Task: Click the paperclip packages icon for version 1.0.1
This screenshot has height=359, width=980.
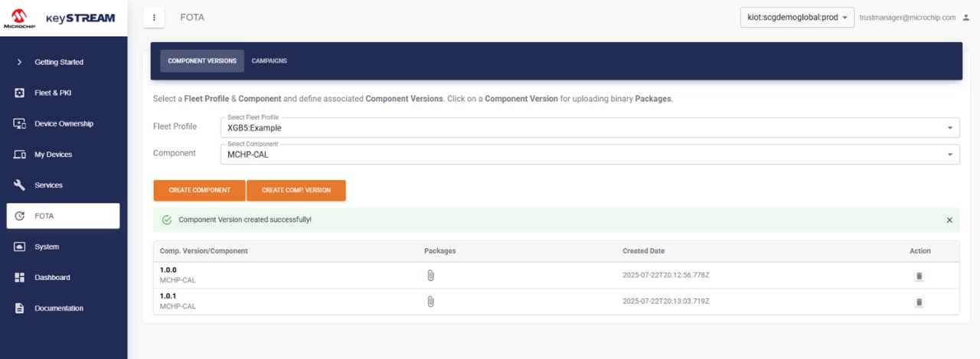Action: pyautogui.click(x=430, y=302)
